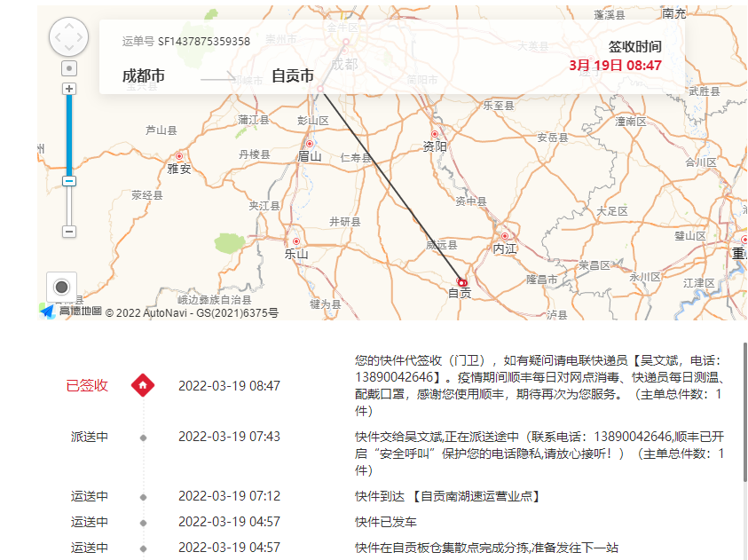
Task: Click the Leshan city marker
Action: (296, 241)
